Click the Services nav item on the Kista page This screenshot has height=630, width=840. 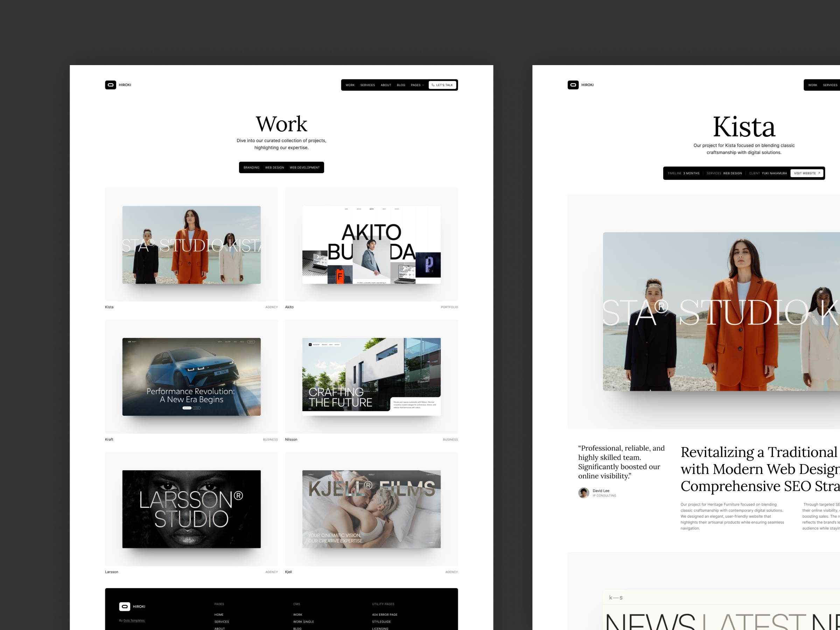(x=830, y=85)
